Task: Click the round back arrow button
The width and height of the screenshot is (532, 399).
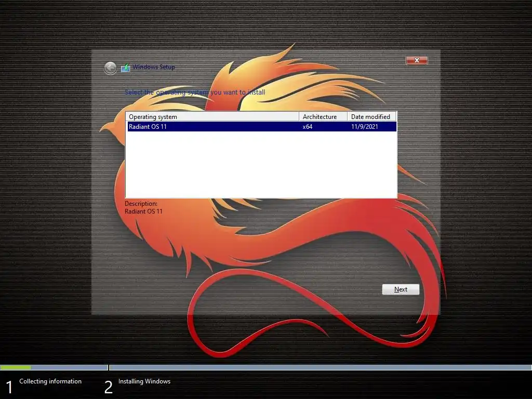Action: (x=110, y=68)
